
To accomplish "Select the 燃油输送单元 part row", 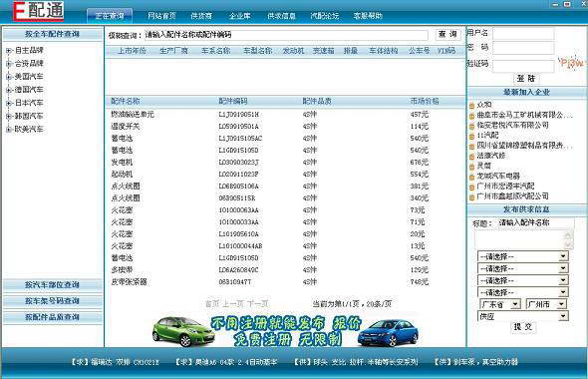I will click(x=285, y=114).
